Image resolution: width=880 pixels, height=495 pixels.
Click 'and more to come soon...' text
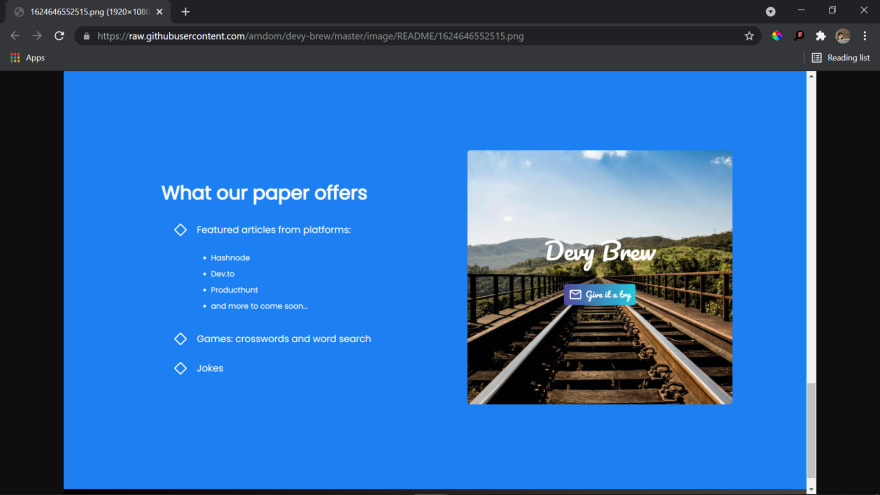tap(259, 306)
